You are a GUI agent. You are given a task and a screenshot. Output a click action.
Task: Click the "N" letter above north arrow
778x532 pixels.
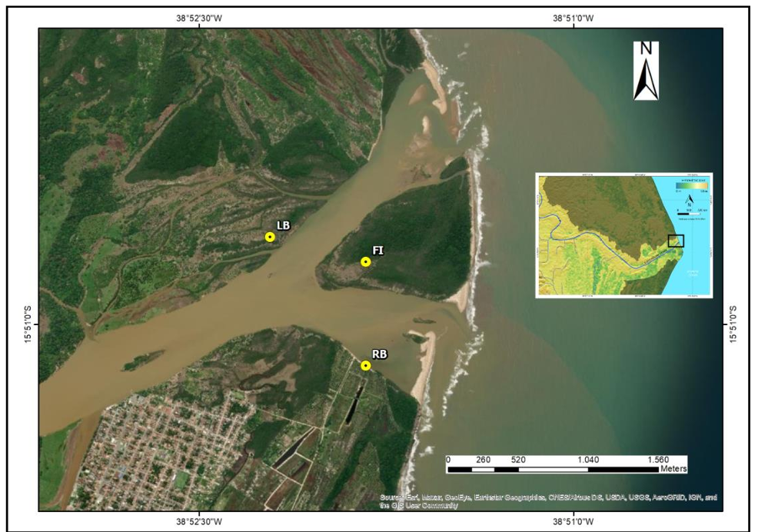pyautogui.click(x=646, y=48)
